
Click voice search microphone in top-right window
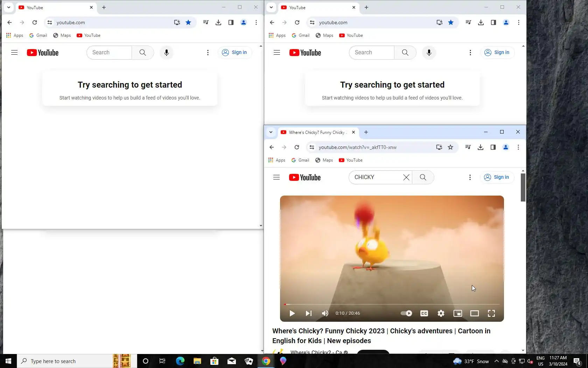tap(429, 53)
